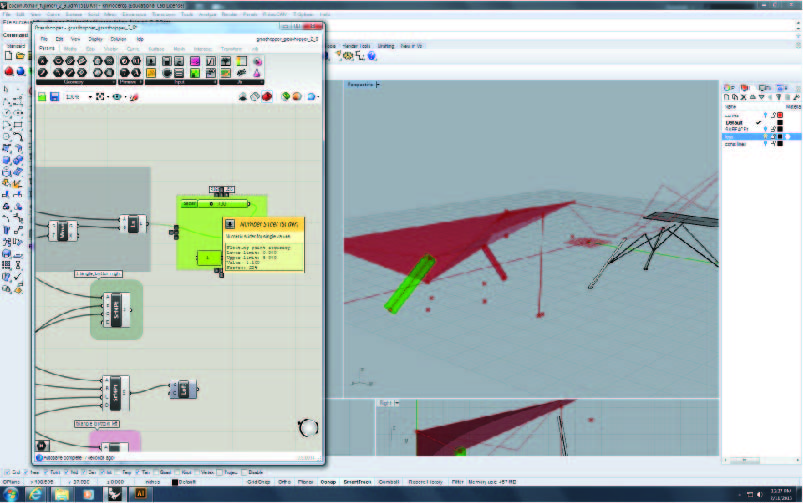This screenshot has height=503, width=803.
Task: Enable the Osnap toggle in status bar
Action: [327, 481]
